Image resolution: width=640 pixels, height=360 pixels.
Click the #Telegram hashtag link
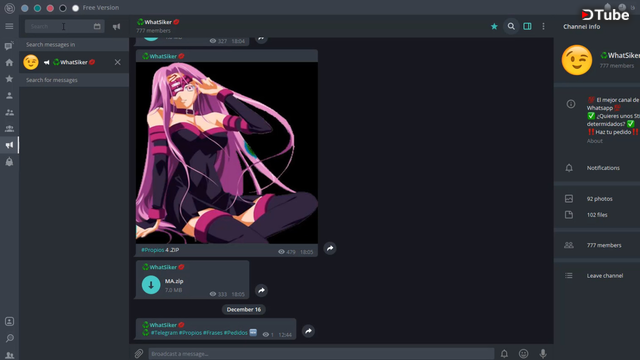164,333
